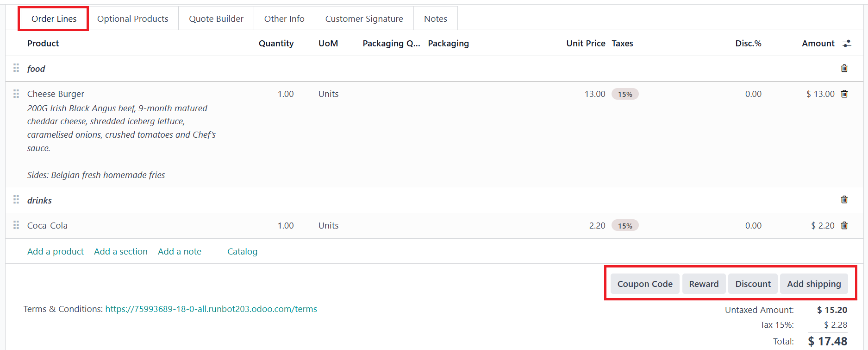Click the 15% tax tag on Coca-Cola
Image resolution: width=868 pixels, height=350 pixels.
625,226
